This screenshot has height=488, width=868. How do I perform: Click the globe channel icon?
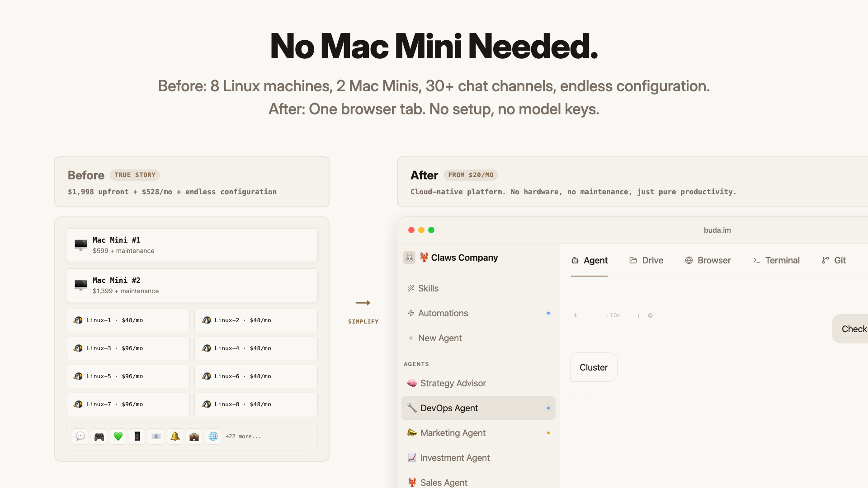click(213, 436)
